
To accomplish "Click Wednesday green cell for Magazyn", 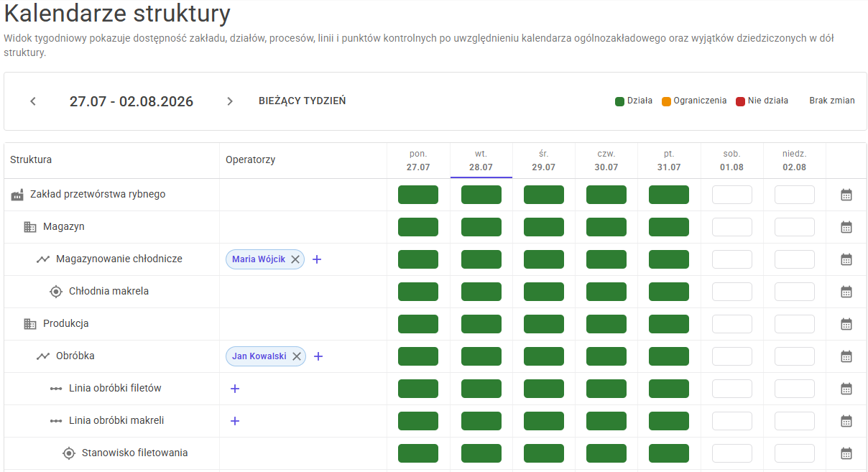I will point(544,227).
